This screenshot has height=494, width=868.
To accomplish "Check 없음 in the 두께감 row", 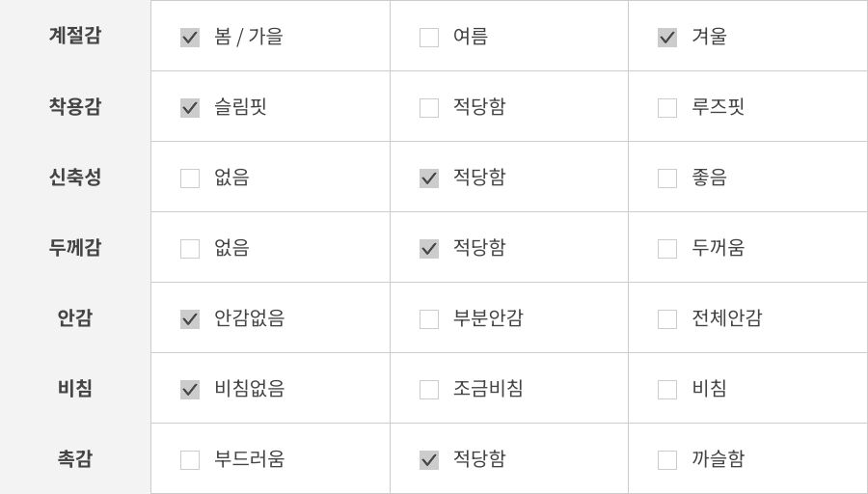I will click(190, 249).
